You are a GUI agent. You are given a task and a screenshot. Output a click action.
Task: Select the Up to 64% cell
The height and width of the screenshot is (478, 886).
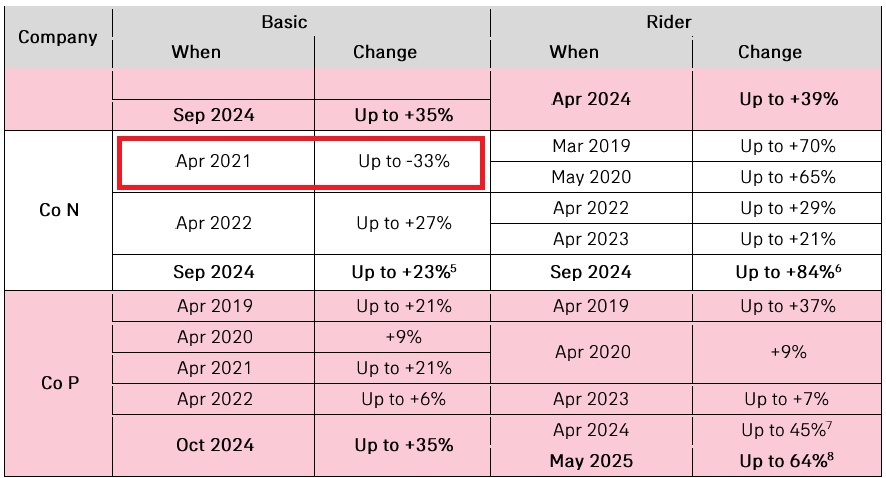(788, 461)
